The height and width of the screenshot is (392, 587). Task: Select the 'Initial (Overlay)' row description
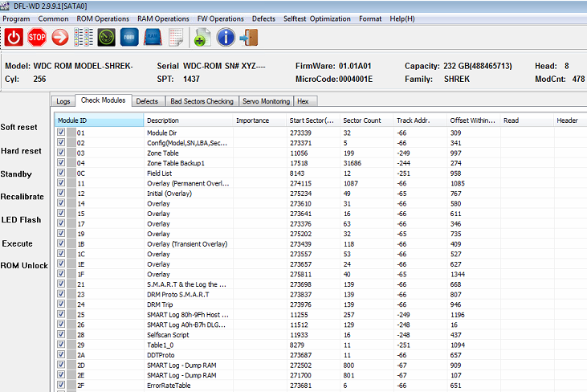[x=169, y=194]
